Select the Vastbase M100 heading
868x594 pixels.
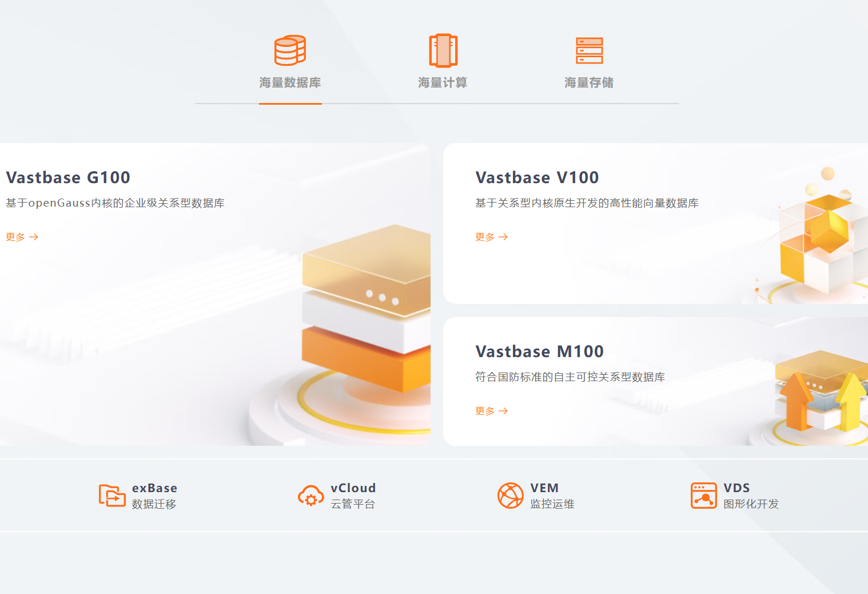point(539,351)
